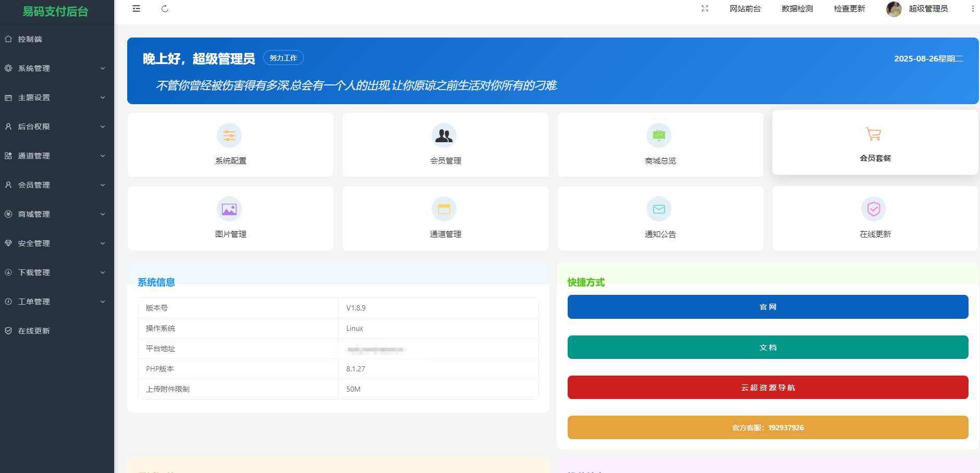Open 图片管理 picture icon

pos(229,209)
